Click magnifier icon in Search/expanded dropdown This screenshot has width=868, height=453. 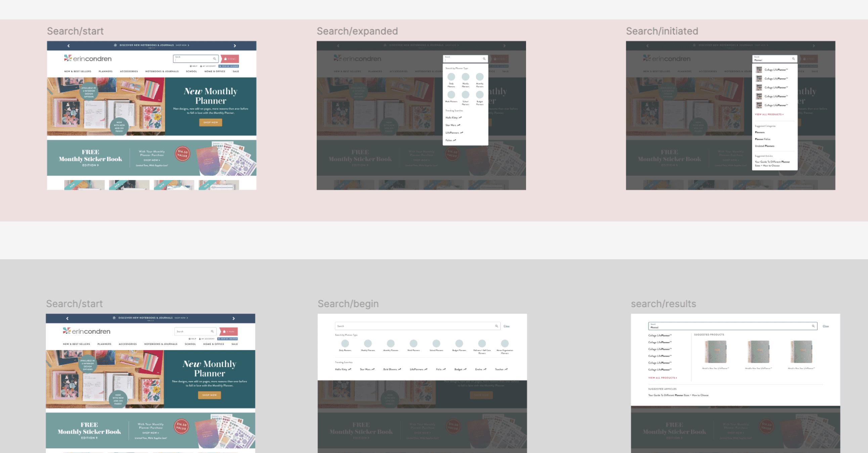click(x=484, y=59)
